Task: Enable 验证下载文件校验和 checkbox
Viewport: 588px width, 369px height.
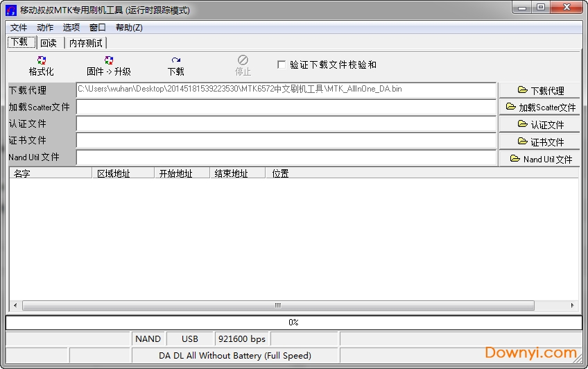Action: click(282, 65)
